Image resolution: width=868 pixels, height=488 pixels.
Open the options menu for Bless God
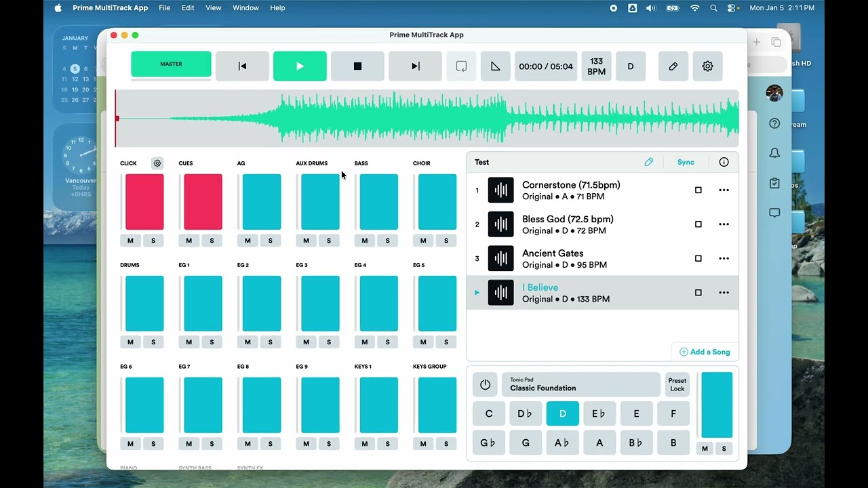coord(724,224)
